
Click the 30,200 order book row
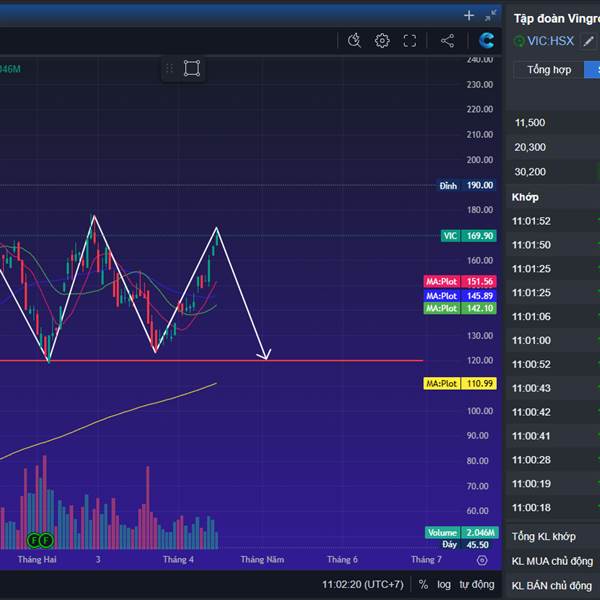click(x=553, y=172)
